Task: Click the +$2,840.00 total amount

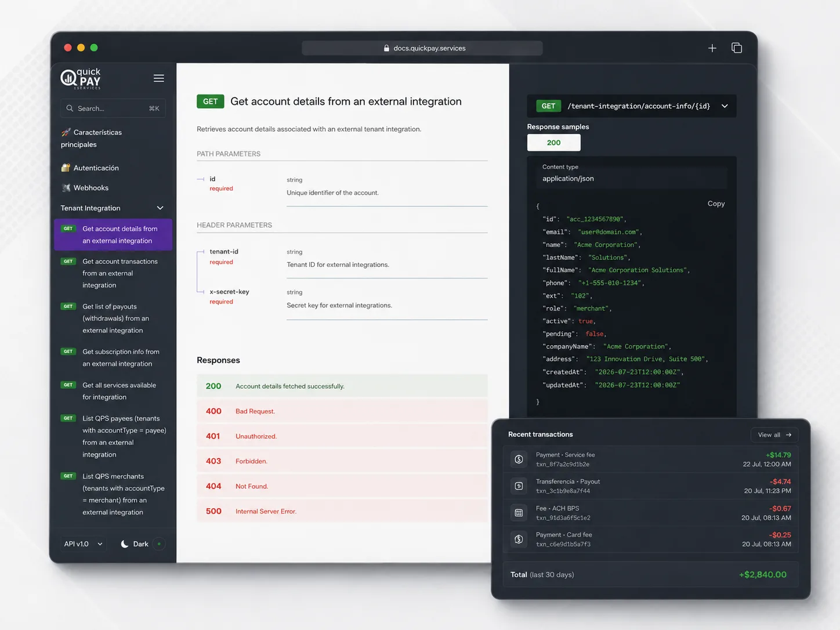Action: (763, 575)
